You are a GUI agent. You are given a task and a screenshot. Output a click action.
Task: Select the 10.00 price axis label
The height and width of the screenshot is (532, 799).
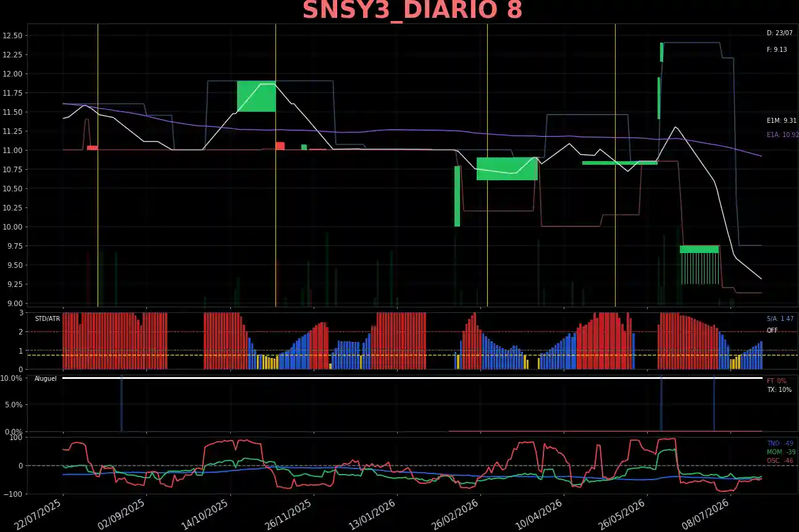point(13,227)
